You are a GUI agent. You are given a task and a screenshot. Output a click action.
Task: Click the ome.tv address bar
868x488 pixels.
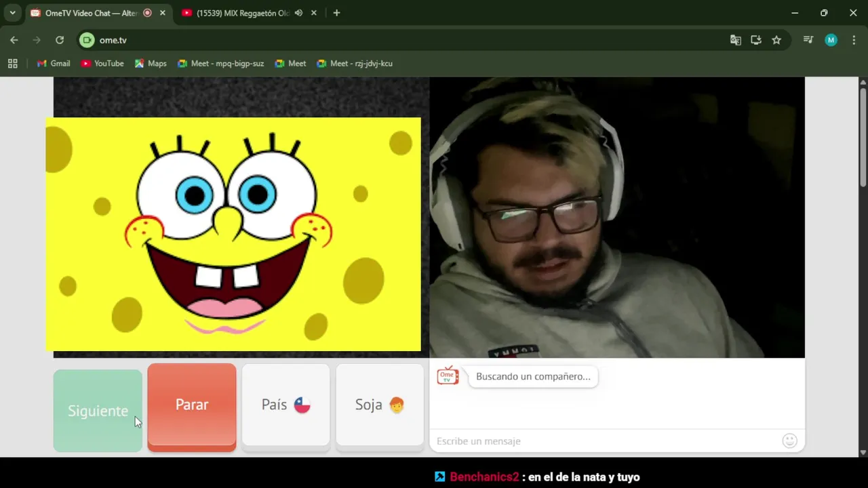[x=407, y=40]
